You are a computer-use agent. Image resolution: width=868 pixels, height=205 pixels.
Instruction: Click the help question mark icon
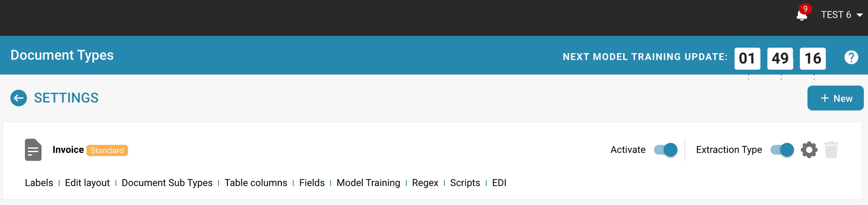tap(851, 58)
